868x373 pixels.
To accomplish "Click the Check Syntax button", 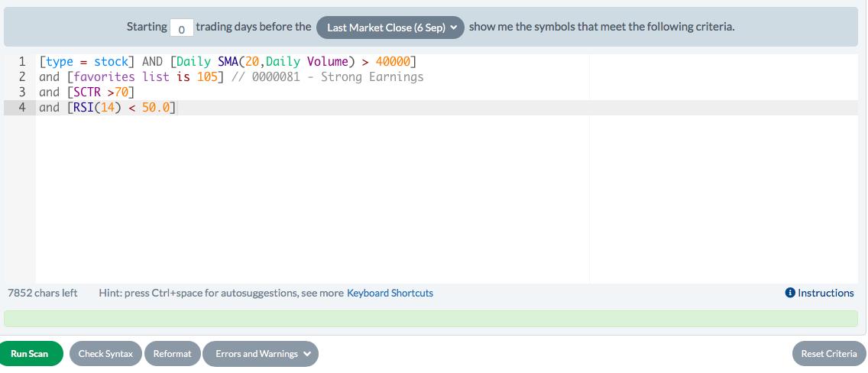I will pyautogui.click(x=105, y=354).
